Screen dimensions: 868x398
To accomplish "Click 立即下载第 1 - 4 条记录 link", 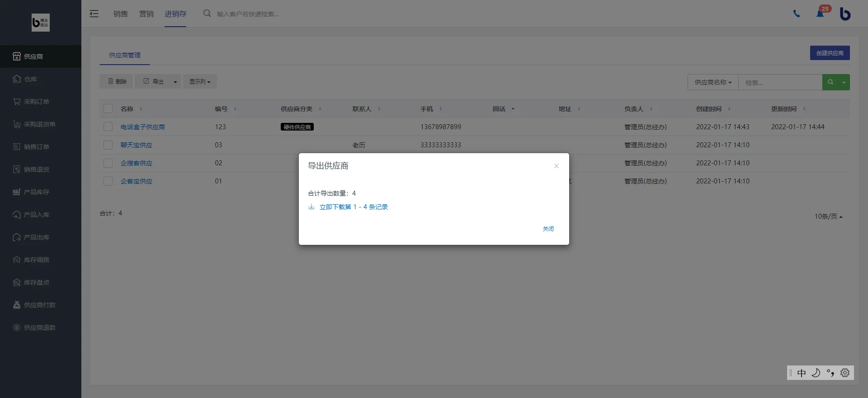I will (x=354, y=207).
